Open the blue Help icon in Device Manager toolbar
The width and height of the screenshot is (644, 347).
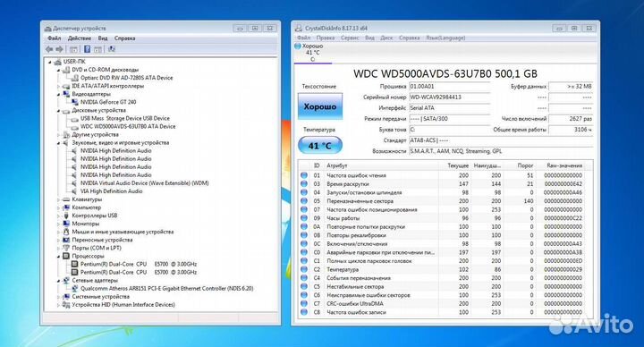(x=87, y=49)
